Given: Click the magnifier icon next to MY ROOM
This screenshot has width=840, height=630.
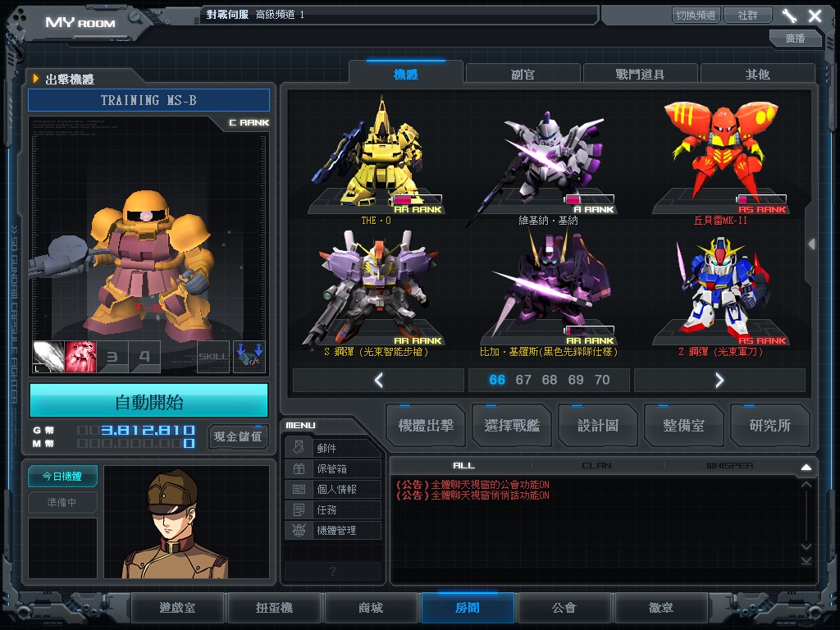Looking at the screenshot, I should click(x=135, y=18).
